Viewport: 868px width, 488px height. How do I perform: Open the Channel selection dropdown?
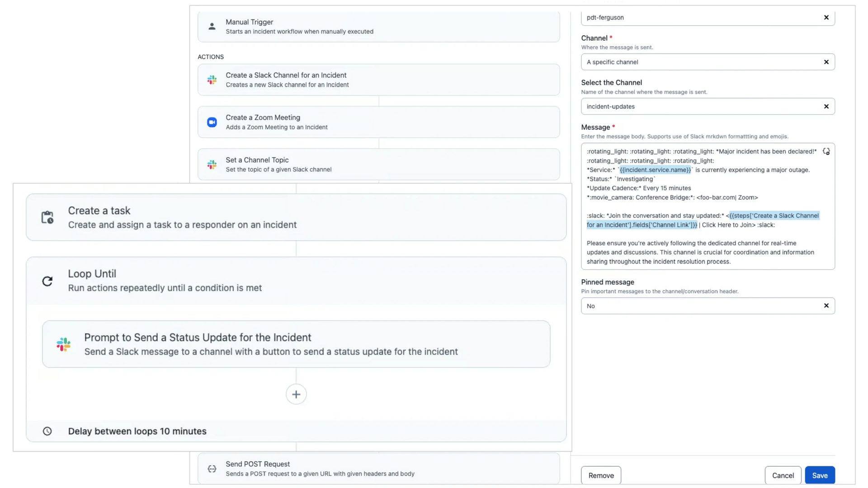point(701,62)
